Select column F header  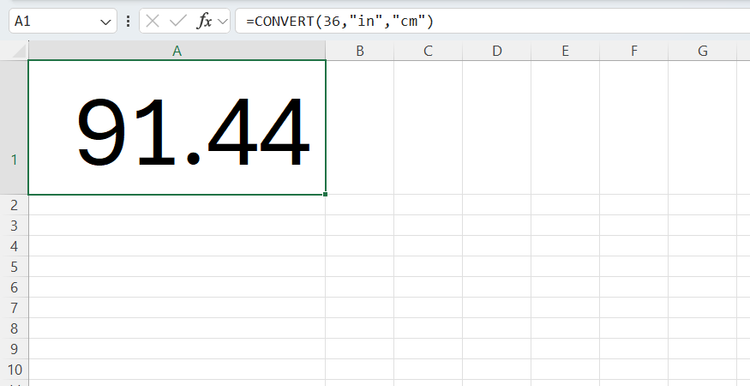pyautogui.click(x=634, y=51)
